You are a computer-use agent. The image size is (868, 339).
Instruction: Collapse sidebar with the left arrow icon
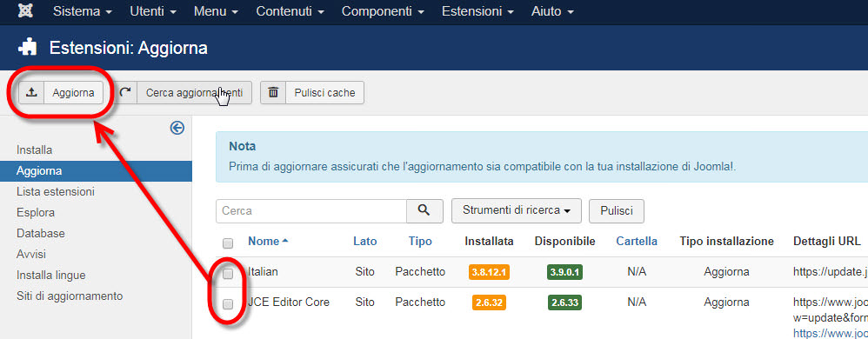click(177, 129)
